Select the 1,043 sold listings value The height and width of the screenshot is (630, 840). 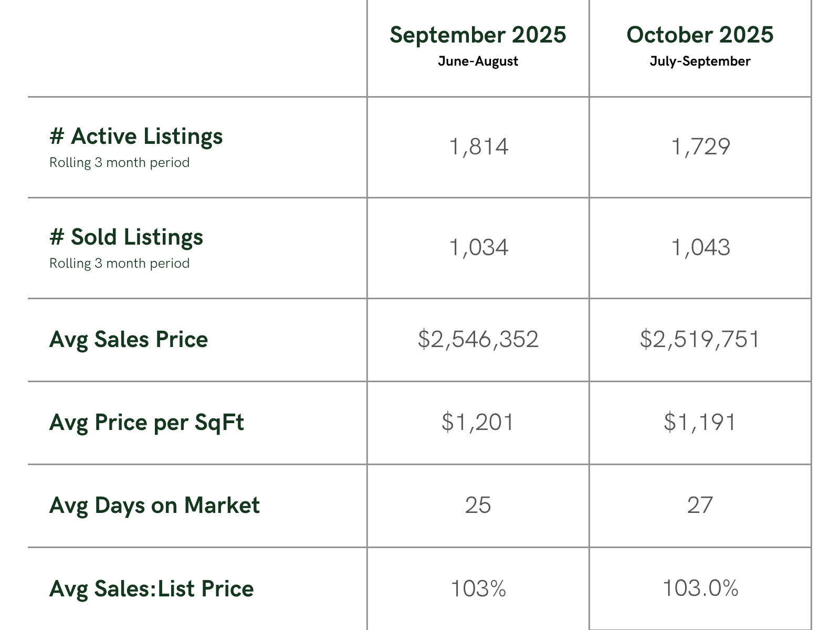[x=700, y=247]
